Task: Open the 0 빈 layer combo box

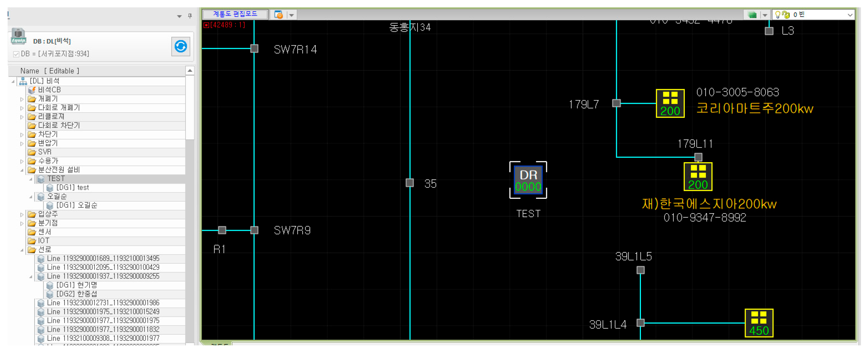Action: pyautogui.click(x=850, y=15)
